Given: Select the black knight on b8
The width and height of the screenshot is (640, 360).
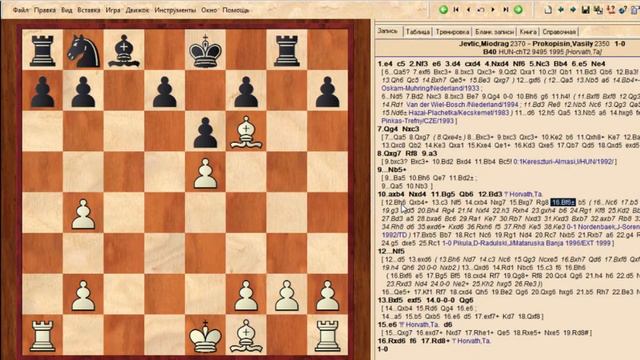Looking at the screenshot, I should point(83,50).
